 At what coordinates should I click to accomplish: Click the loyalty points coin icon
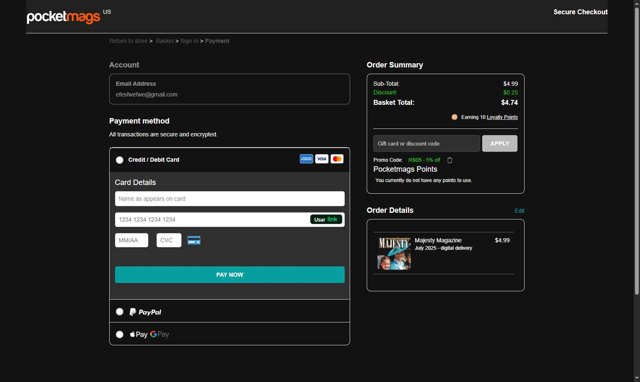pos(454,117)
